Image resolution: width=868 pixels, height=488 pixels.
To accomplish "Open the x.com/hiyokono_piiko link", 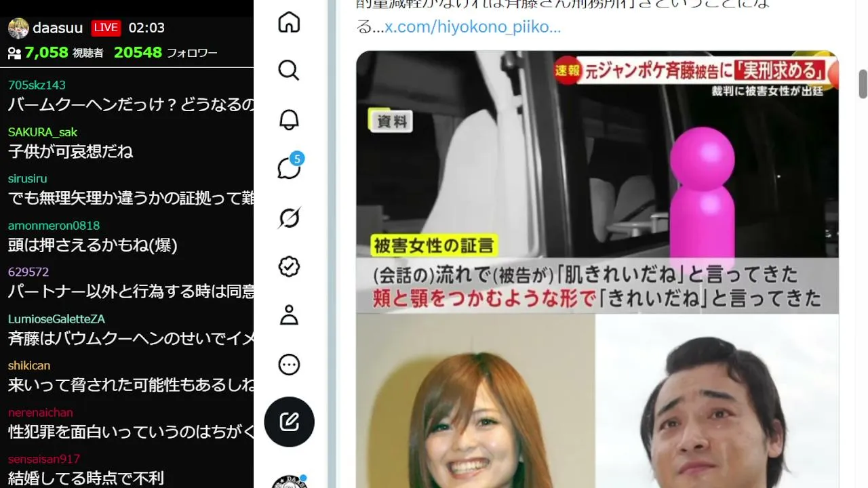I will point(473,27).
